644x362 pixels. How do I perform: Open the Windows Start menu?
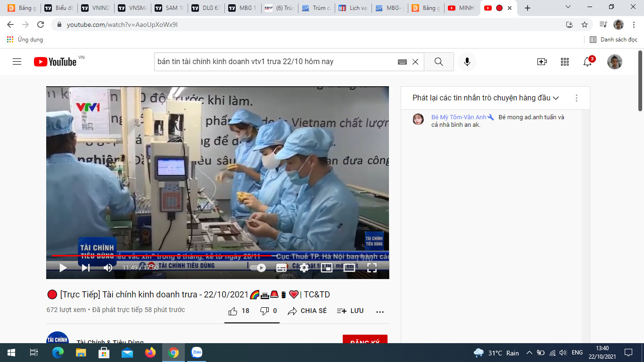pyautogui.click(x=11, y=353)
